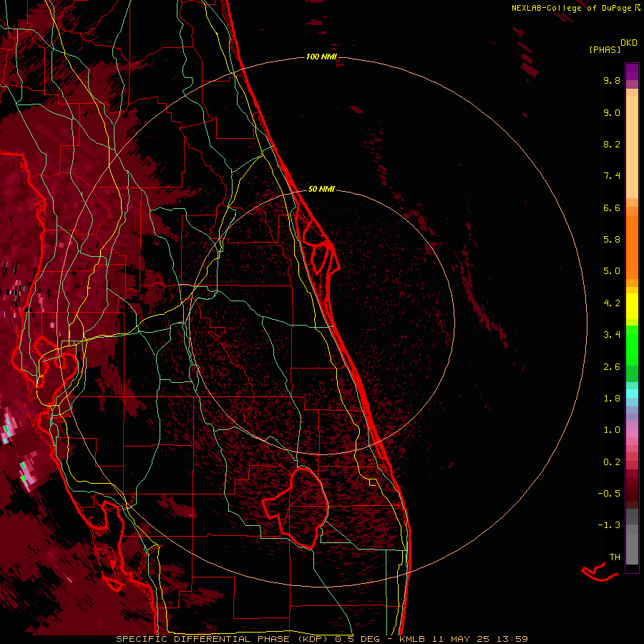Screen dimensions: 644x644
Task: Click the NEXLAB-College of DuPage credit text
Action: click(x=571, y=8)
